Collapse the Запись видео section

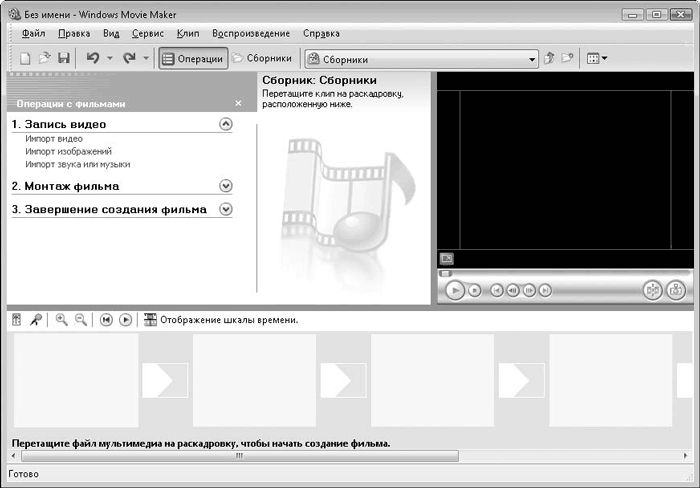point(225,124)
